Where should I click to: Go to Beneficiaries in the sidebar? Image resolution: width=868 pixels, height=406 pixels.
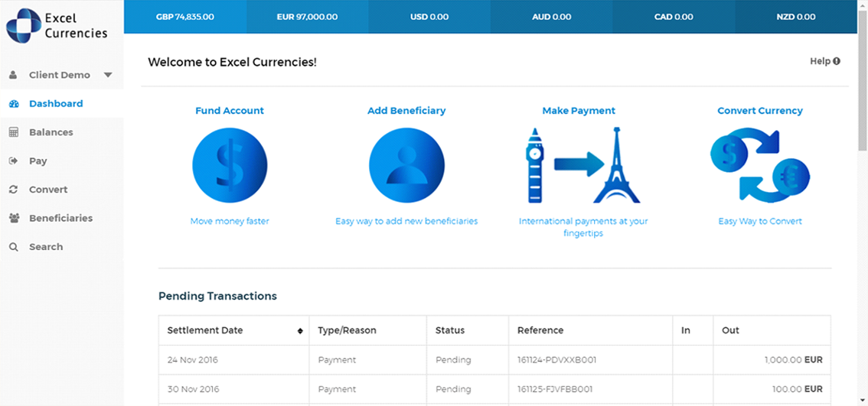tap(60, 219)
